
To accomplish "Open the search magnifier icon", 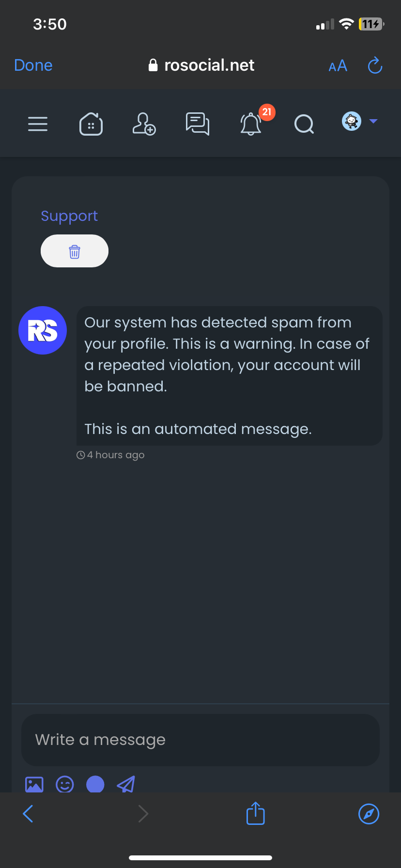I will coord(304,124).
